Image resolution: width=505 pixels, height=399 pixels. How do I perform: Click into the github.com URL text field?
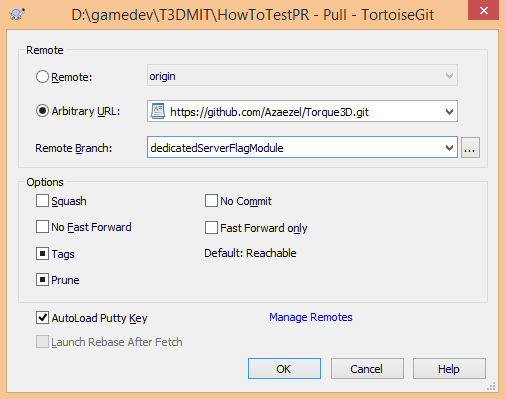click(x=303, y=112)
